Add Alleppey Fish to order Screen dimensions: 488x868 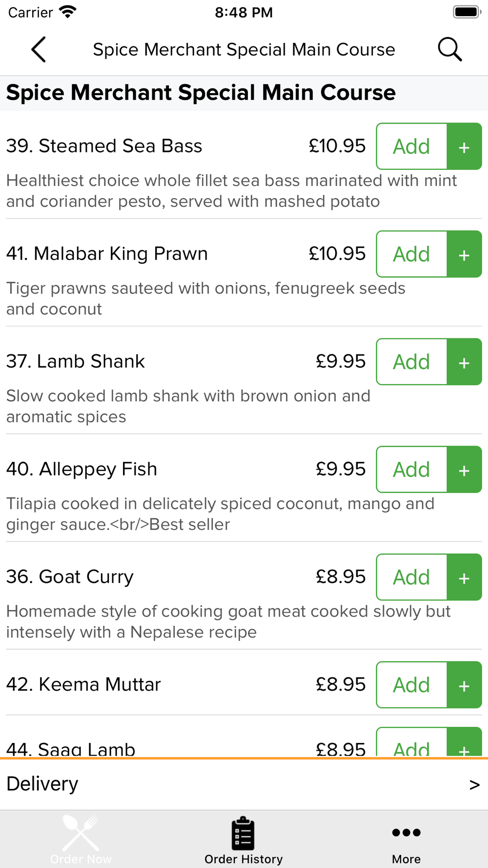[412, 470]
